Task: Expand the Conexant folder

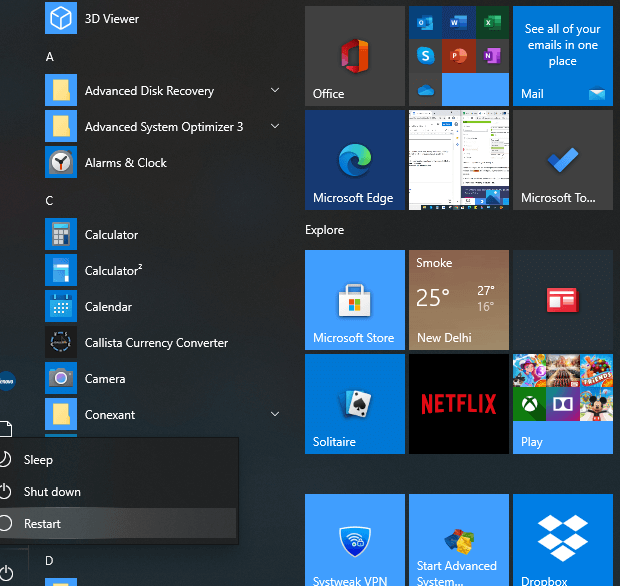Action: 275,415
